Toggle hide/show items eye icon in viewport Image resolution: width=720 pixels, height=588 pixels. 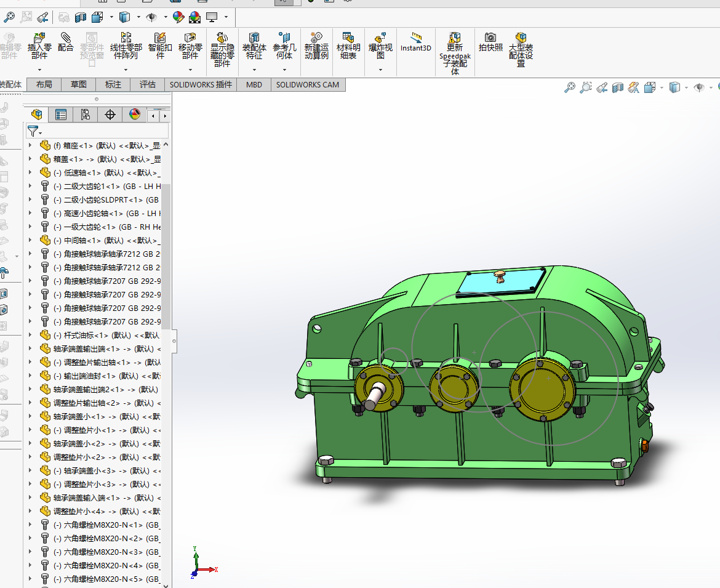(698, 88)
